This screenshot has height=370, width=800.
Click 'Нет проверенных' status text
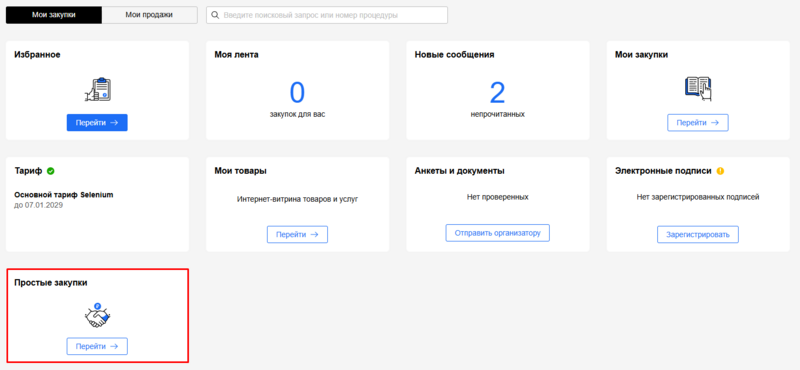[x=497, y=197]
